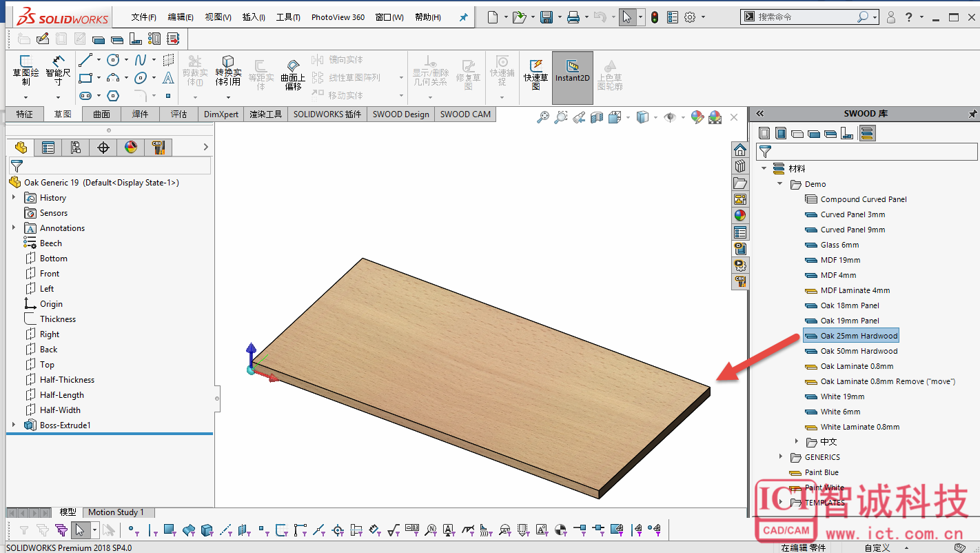Image resolution: width=980 pixels, height=553 pixels.
Task: Open the DimXpertManager tab icon
Action: 103,147
